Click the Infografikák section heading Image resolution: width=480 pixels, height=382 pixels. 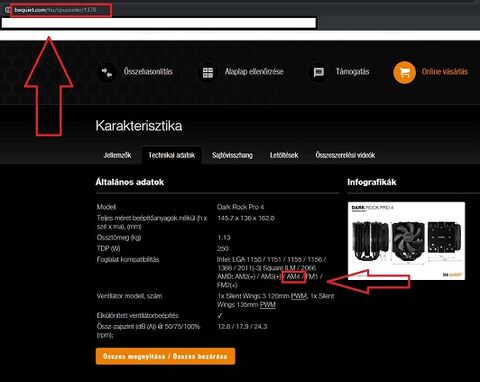372,182
